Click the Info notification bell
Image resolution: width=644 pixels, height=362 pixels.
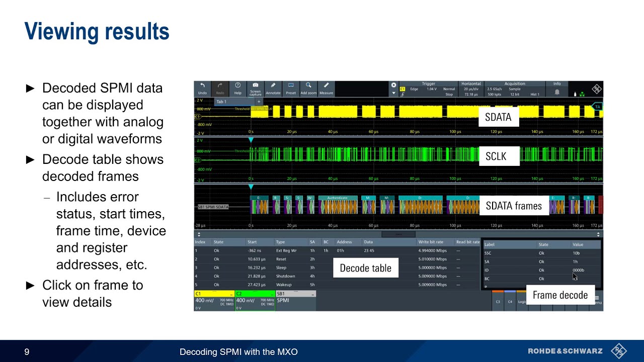tap(557, 93)
